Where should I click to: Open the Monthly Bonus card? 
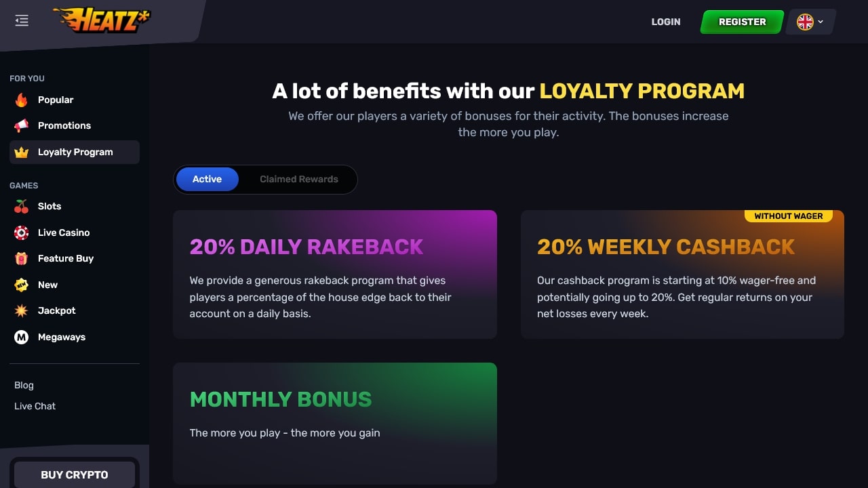point(335,424)
